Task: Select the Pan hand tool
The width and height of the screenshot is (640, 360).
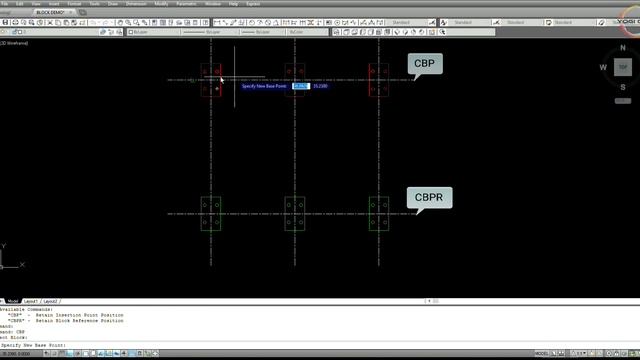Action: (120, 22)
